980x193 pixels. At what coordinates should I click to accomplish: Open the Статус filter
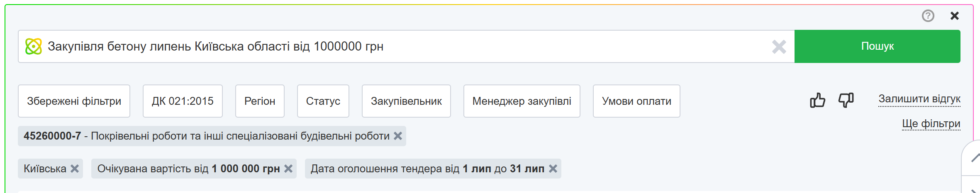tap(323, 101)
